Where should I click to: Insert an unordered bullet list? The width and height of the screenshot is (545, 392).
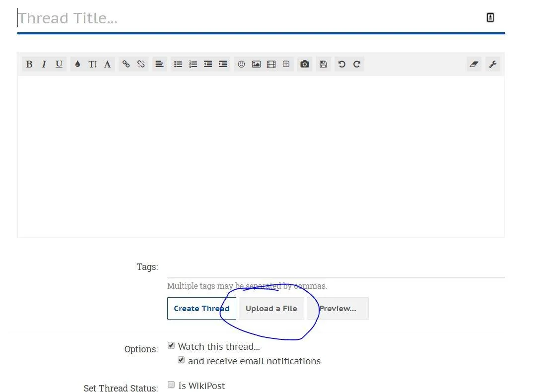click(178, 65)
